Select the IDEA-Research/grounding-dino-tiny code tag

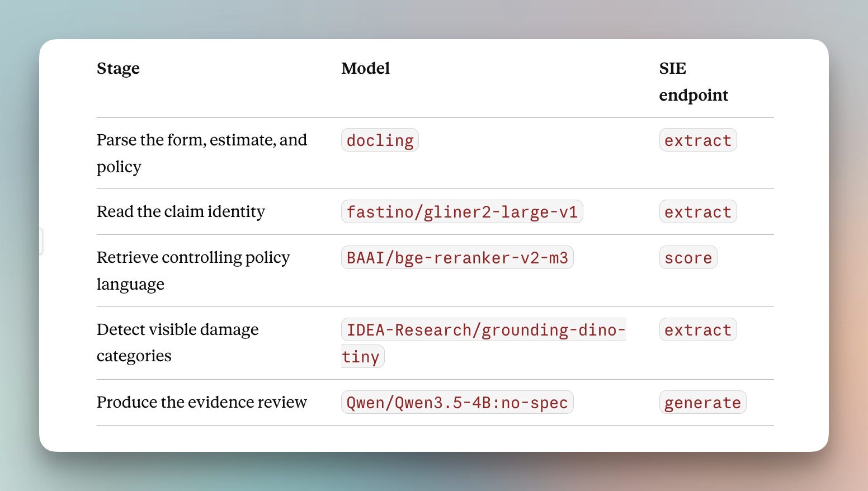click(484, 343)
